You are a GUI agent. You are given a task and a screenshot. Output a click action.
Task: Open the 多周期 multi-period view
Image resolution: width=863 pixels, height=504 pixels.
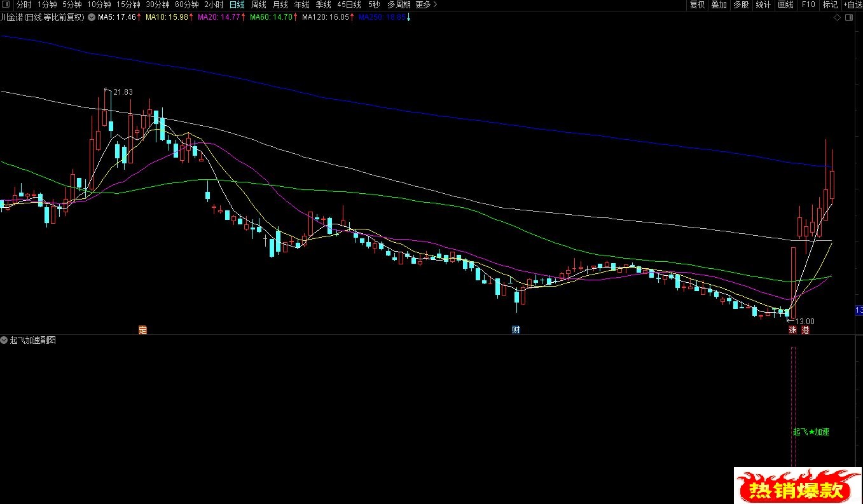point(399,4)
